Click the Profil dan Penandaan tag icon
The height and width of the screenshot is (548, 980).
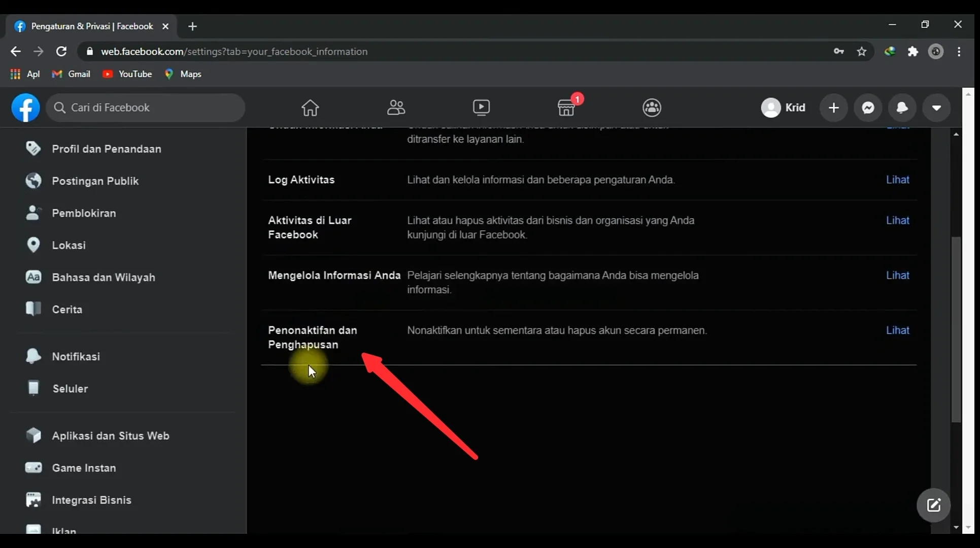click(x=33, y=148)
